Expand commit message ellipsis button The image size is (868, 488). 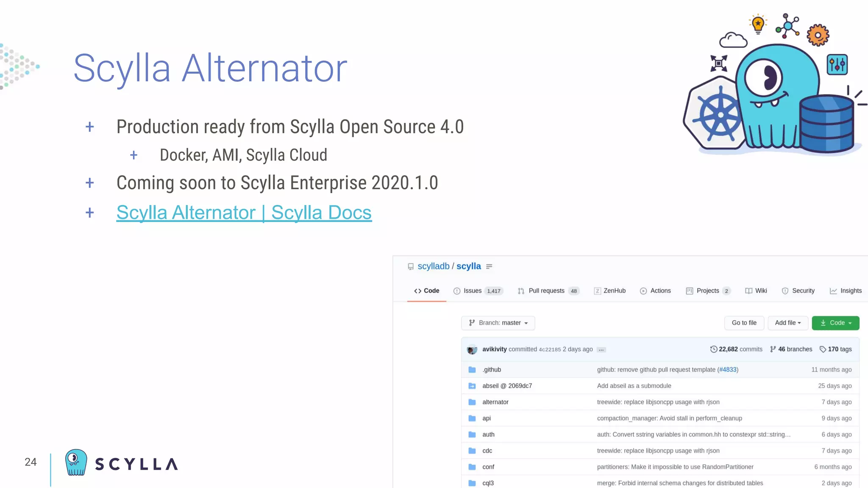601,350
